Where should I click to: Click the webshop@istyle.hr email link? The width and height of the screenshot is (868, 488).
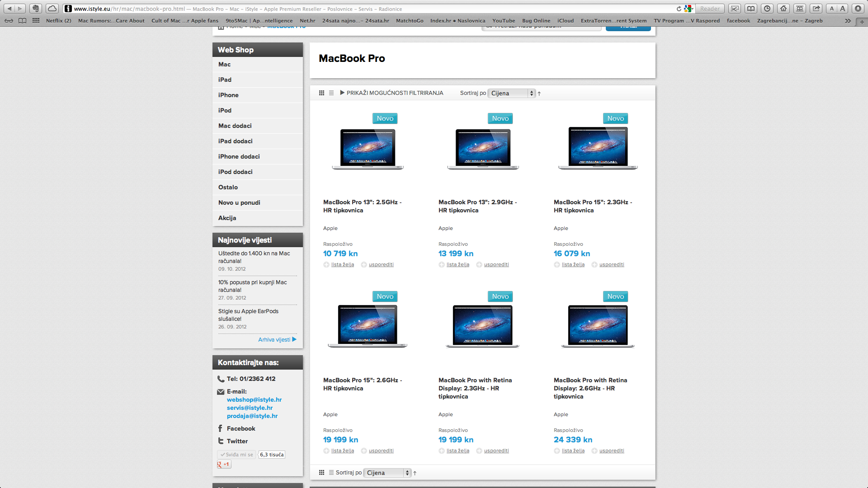(x=254, y=400)
